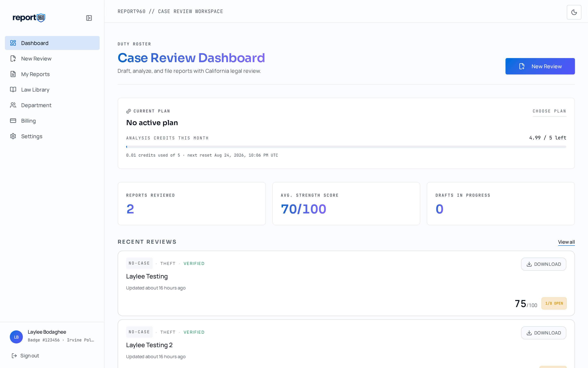This screenshot has height=368, width=588.
Task: Download the Laylee Testing report
Action: point(543,264)
